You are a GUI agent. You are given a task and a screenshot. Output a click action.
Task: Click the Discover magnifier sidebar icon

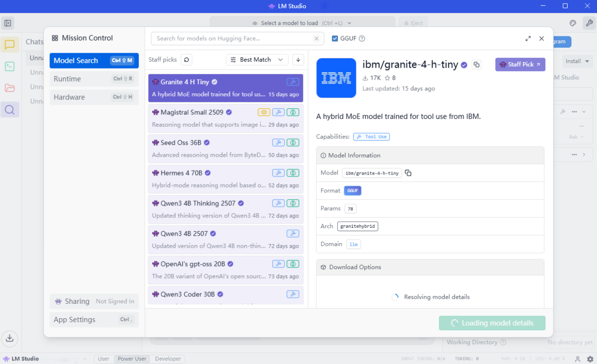click(10, 109)
